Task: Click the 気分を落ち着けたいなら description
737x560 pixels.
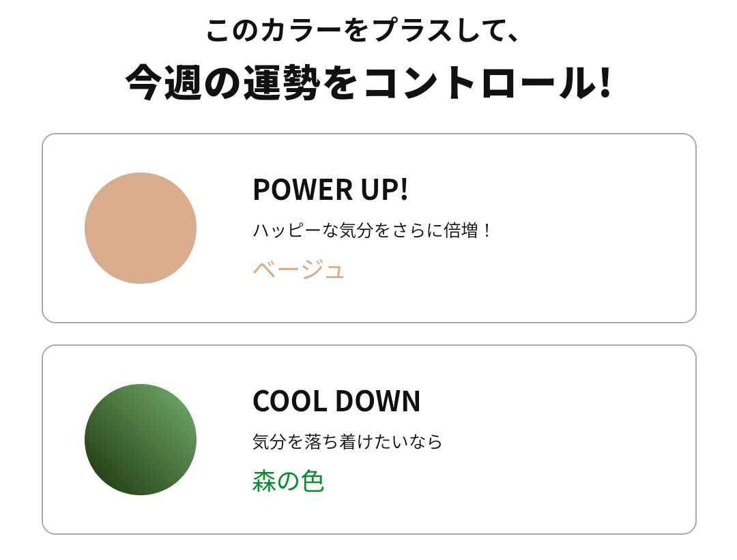Action: tap(347, 442)
